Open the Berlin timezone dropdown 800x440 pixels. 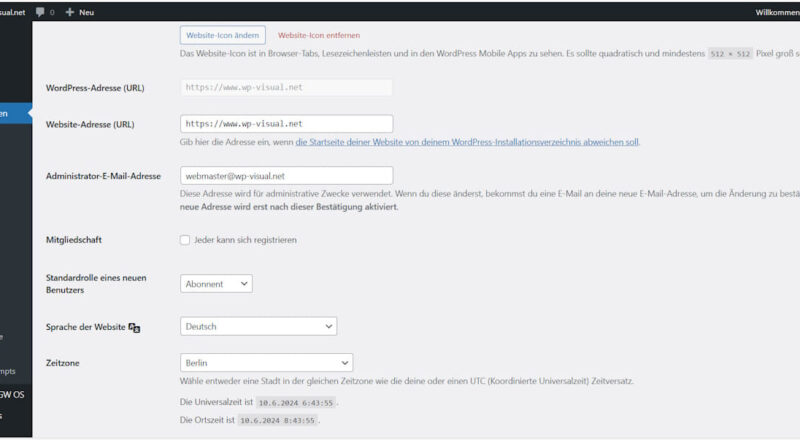pos(266,363)
